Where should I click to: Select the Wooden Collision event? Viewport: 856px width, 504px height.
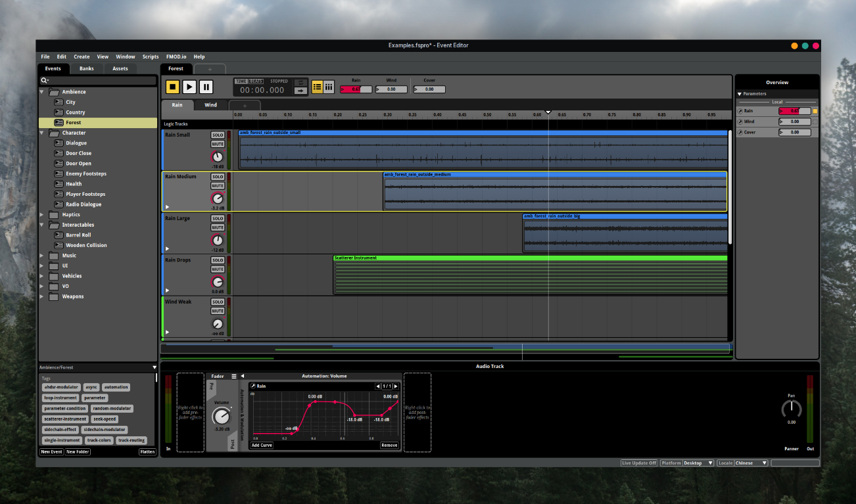[x=86, y=245]
